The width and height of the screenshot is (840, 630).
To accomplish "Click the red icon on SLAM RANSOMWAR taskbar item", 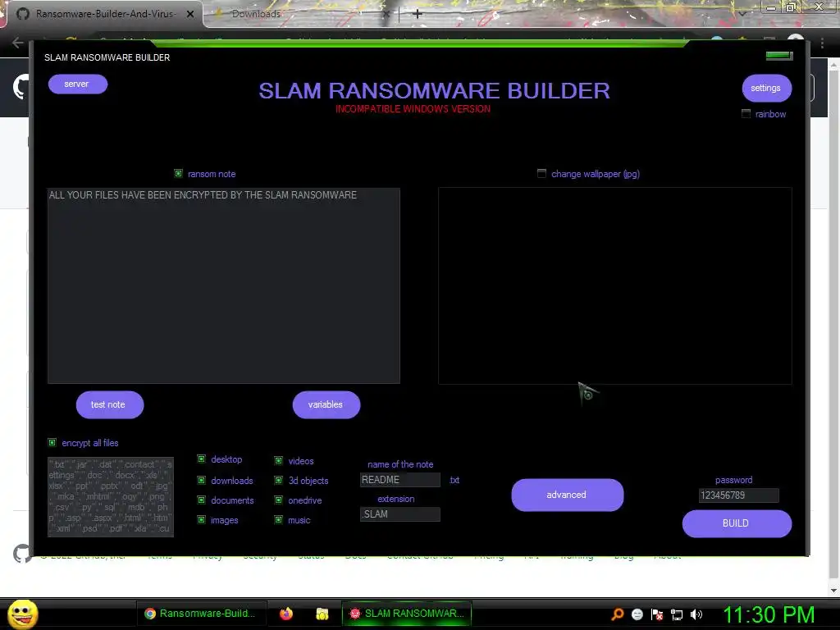I will coord(354,614).
